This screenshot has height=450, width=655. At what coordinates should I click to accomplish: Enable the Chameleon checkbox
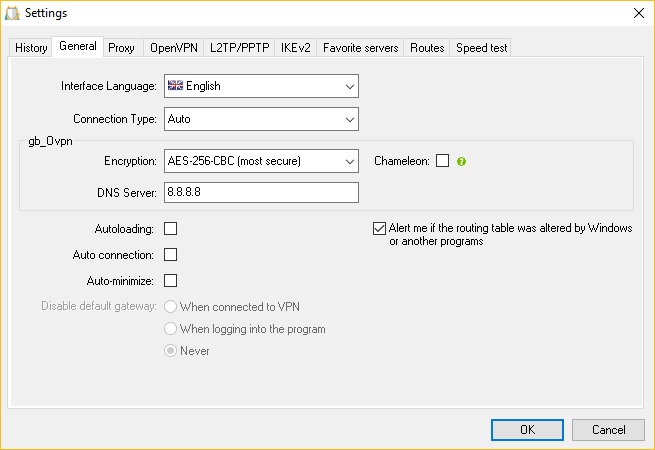(442, 161)
